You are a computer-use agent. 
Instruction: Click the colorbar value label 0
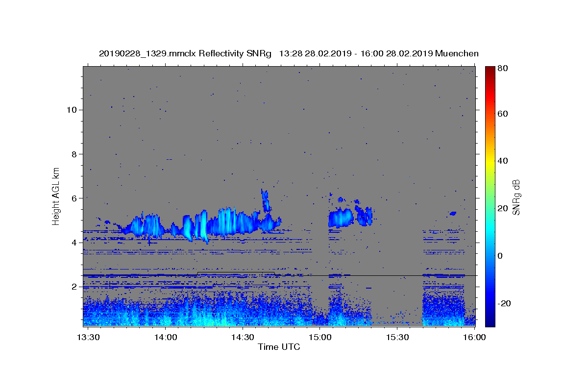tap(501, 256)
